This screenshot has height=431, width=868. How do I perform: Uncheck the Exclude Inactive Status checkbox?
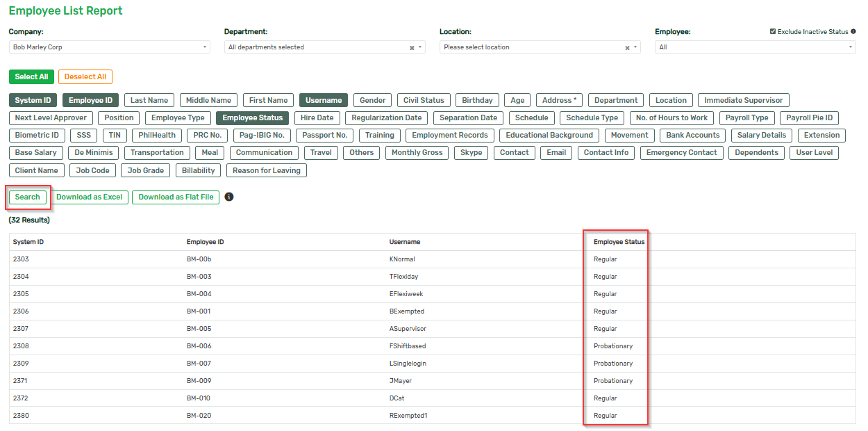(x=773, y=31)
